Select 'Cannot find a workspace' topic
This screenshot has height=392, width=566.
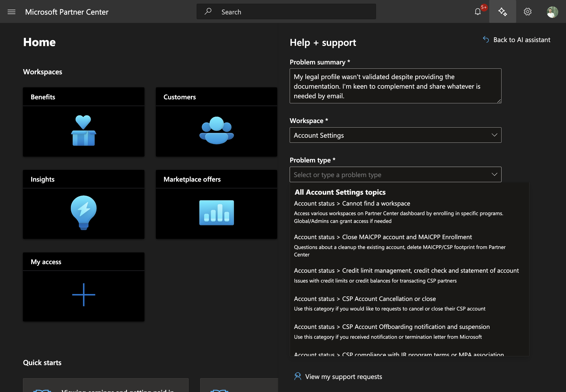point(409,212)
